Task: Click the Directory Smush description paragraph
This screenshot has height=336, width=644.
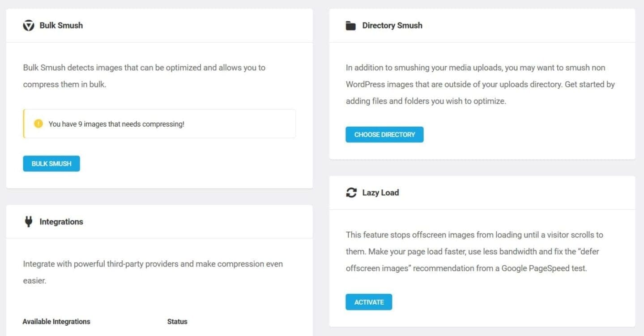Action: [480, 84]
